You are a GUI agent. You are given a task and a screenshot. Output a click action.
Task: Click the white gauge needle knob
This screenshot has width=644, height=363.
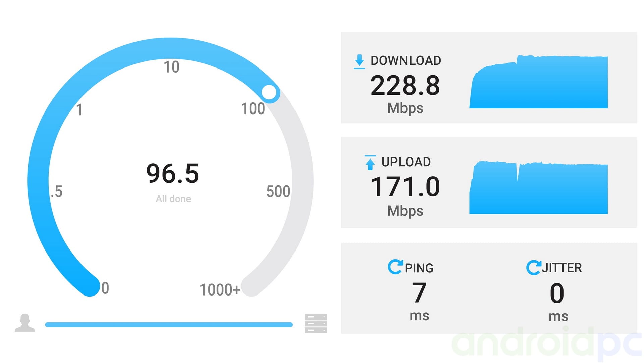pyautogui.click(x=269, y=92)
